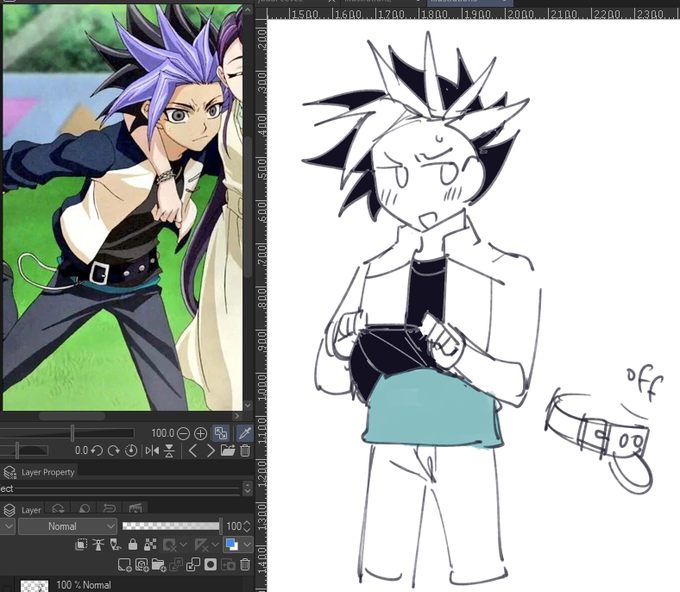Click the Sub View zoom value 100.0
680x592 pixels.
pyautogui.click(x=163, y=433)
